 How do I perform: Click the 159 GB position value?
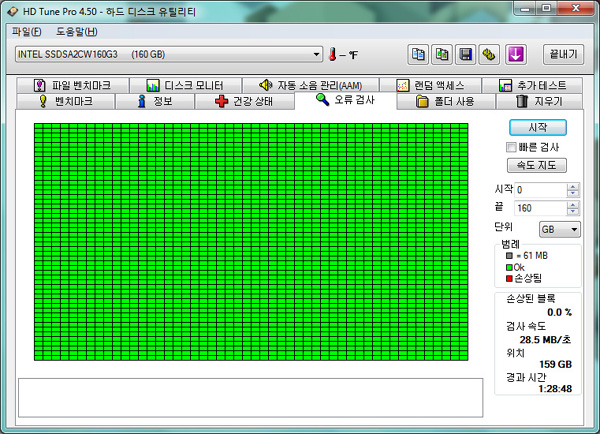[x=555, y=364]
